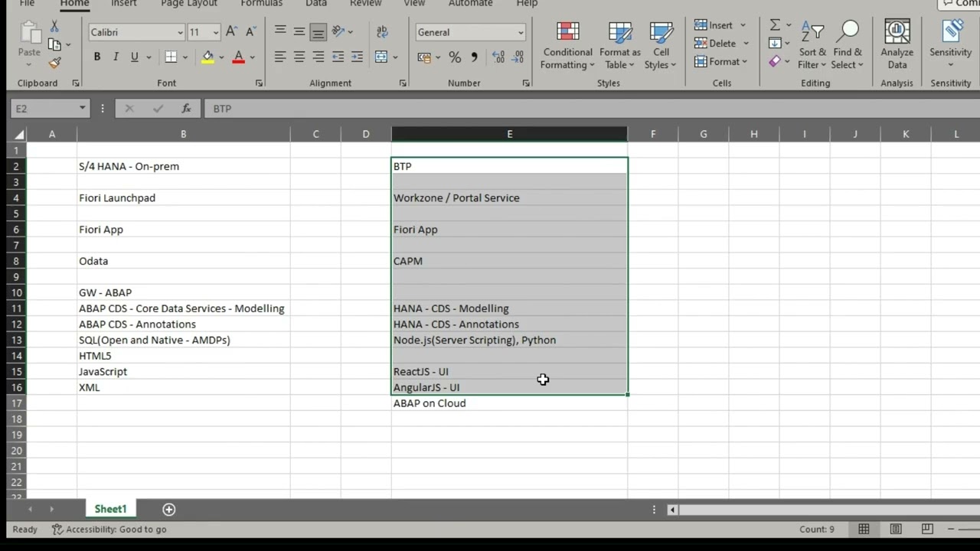The height and width of the screenshot is (551, 980).
Task: Click the Insert cells button
Action: click(720, 25)
